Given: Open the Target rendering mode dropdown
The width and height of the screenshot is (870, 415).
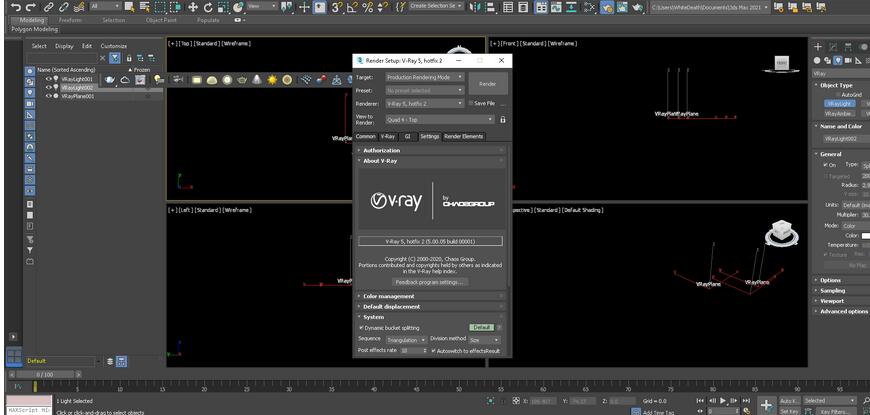Looking at the screenshot, I should pos(424,77).
